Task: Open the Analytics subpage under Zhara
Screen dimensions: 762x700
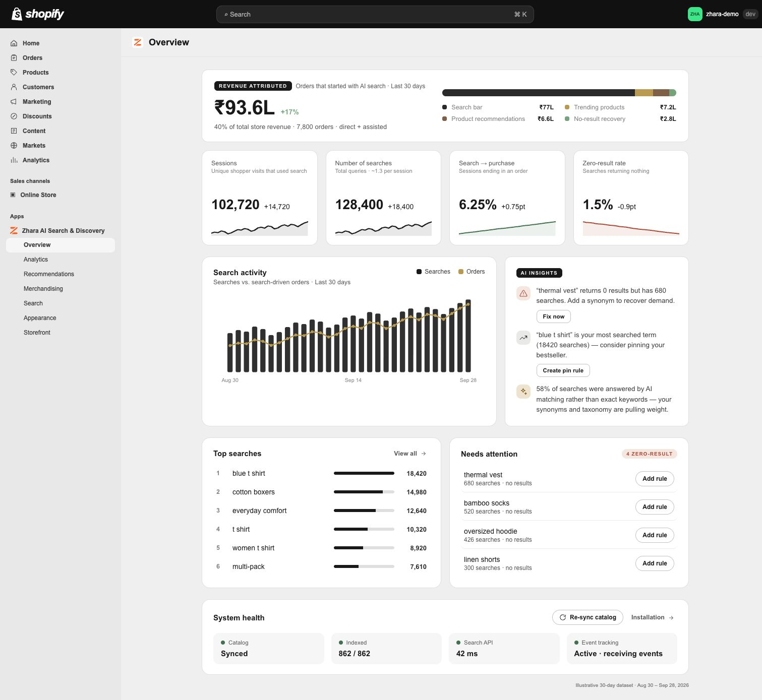Action: [36, 260]
